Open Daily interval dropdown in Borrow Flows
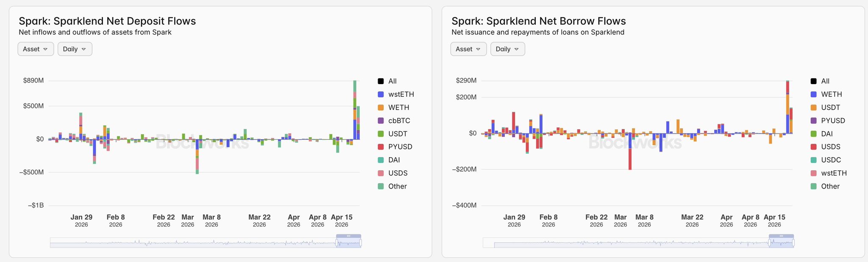Screen dimensions: 868x262 point(507,49)
